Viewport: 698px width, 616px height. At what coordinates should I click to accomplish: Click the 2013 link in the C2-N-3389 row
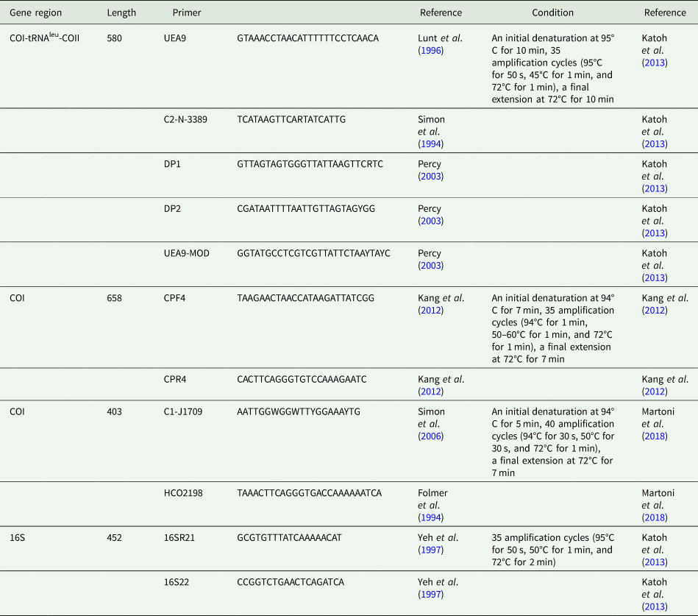(x=655, y=144)
